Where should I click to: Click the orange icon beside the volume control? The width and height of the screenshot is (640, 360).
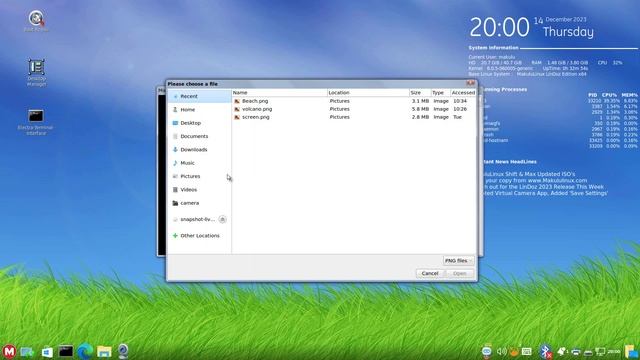coord(514,352)
